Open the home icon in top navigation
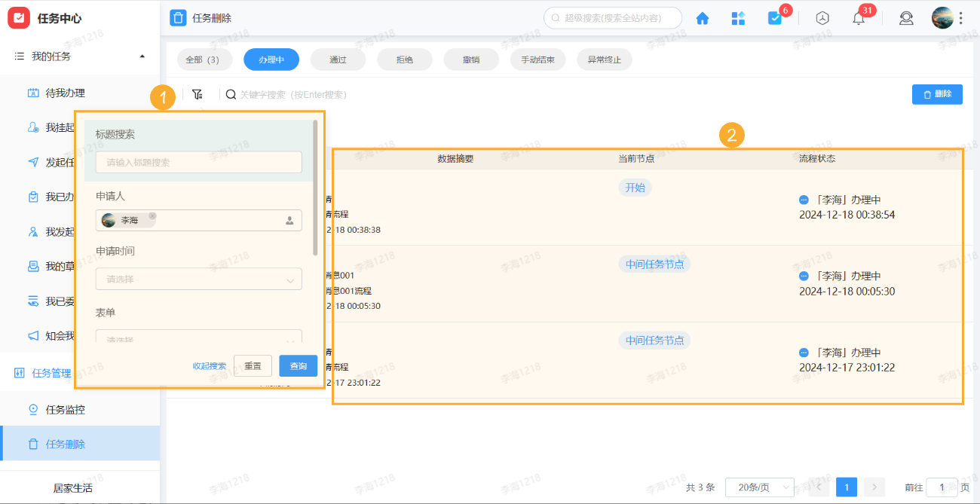Image resolution: width=980 pixels, height=504 pixels. (702, 18)
